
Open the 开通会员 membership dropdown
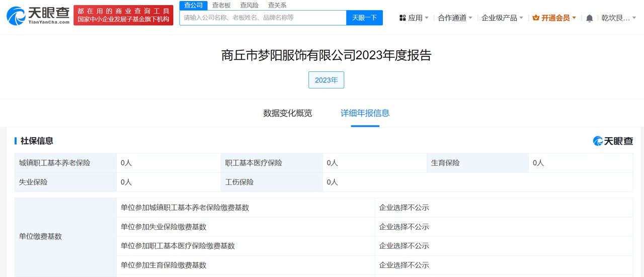(x=554, y=18)
